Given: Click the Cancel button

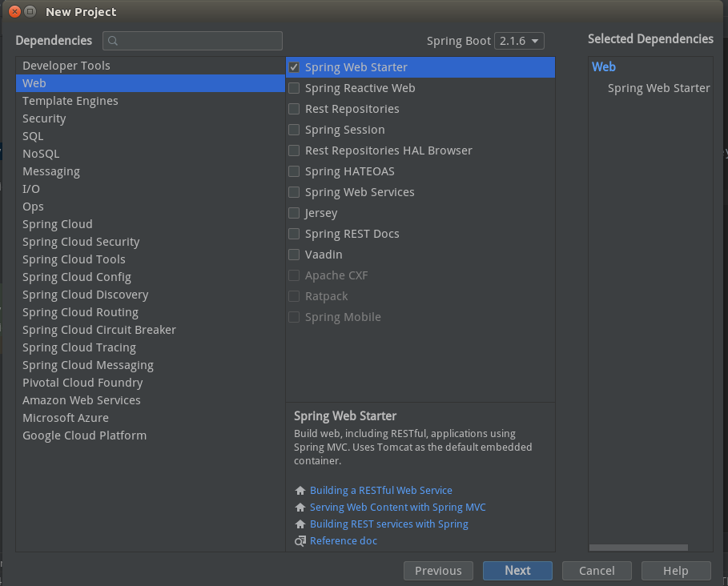Looking at the screenshot, I should 597,571.
